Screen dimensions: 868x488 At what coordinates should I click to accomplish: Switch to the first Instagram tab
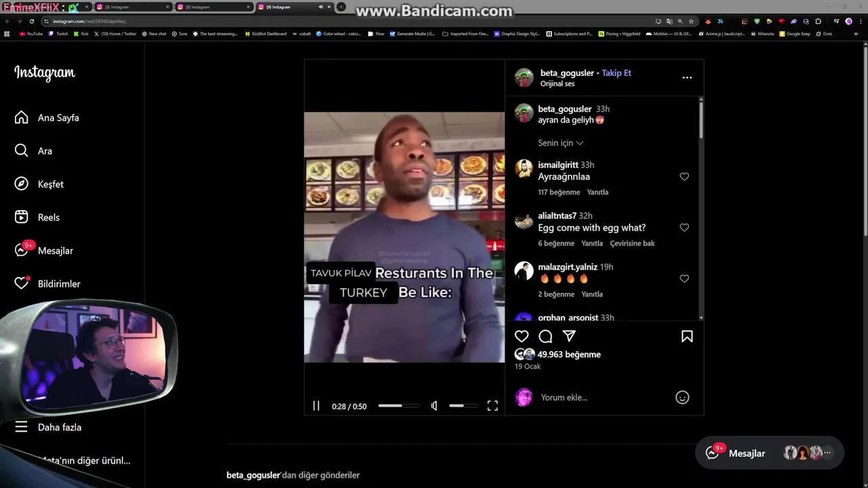click(132, 7)
